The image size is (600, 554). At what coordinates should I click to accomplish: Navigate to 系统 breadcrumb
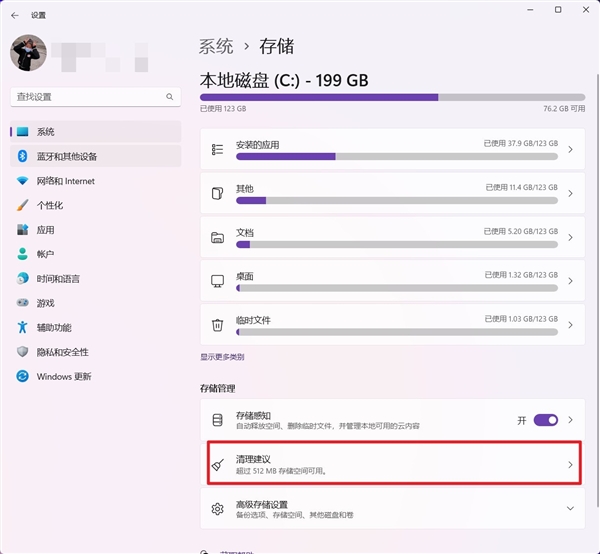coord(216,46)
